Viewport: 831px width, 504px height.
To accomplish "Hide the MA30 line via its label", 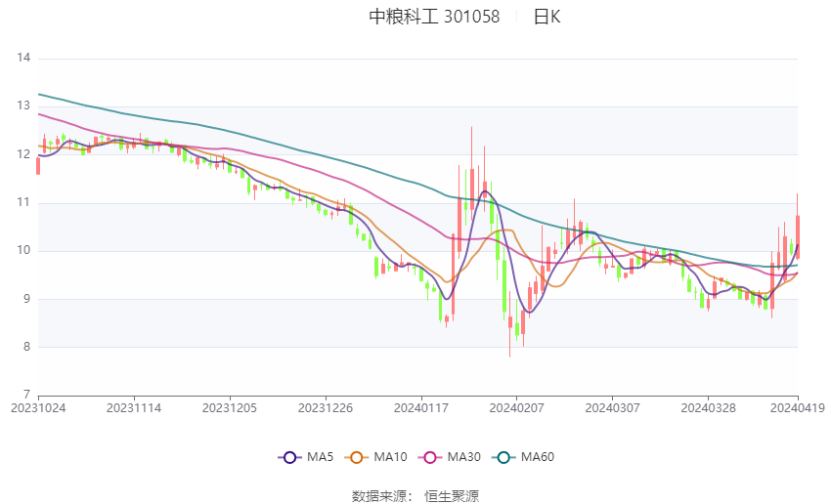I will coord(463,457).
